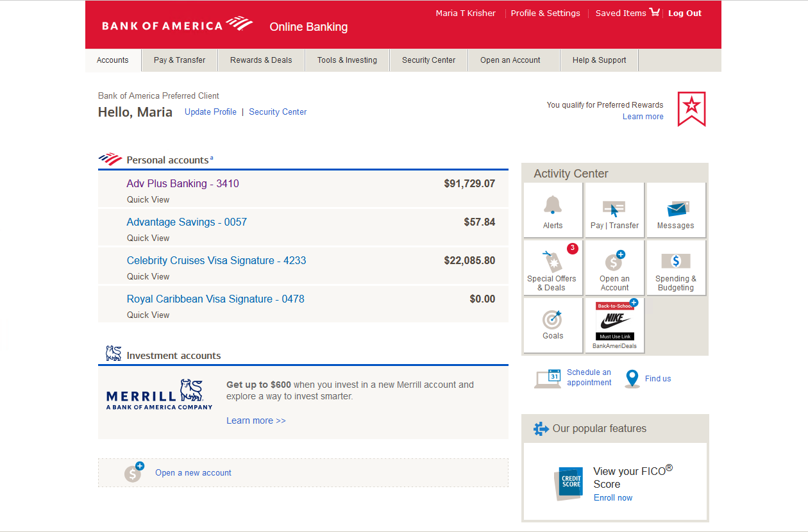Click the Log Out link

point(685,13)
